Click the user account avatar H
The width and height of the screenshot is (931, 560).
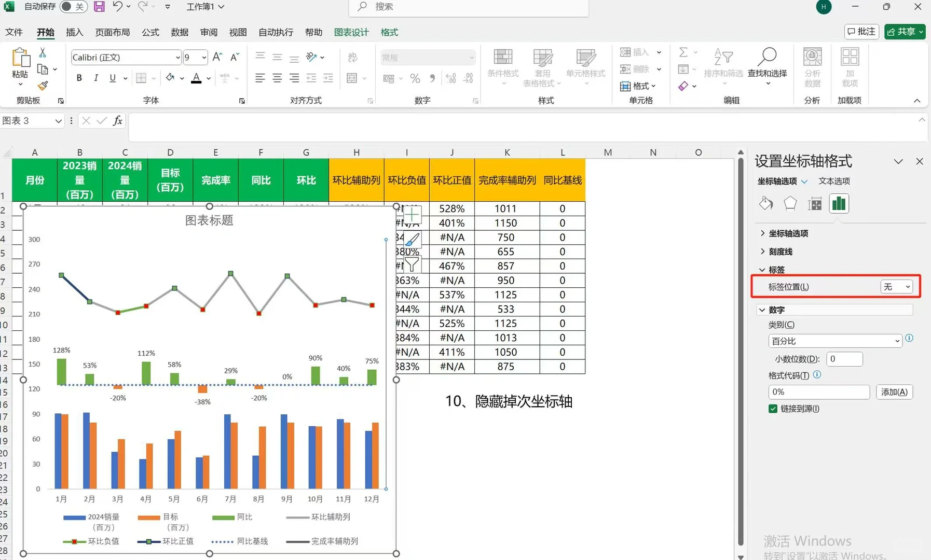click(x=824, y=7)
